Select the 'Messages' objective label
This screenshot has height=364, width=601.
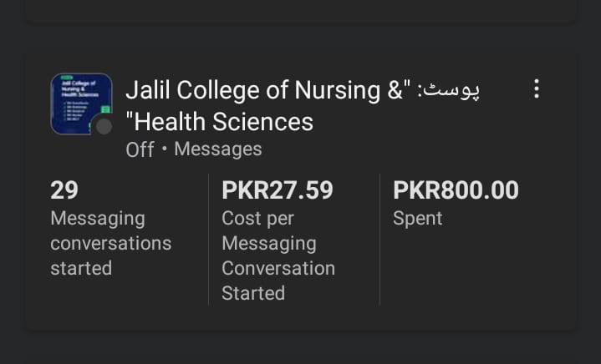point(217,149)
